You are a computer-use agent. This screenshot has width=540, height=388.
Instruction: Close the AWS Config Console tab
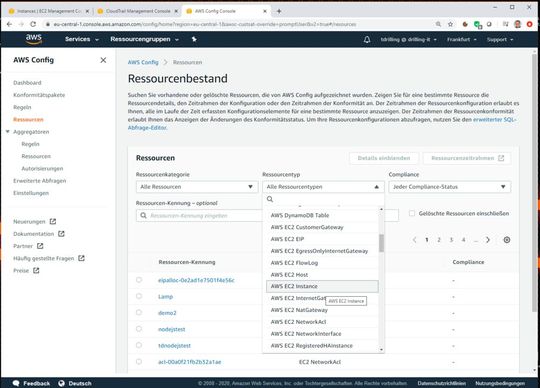tap(265, 11)
